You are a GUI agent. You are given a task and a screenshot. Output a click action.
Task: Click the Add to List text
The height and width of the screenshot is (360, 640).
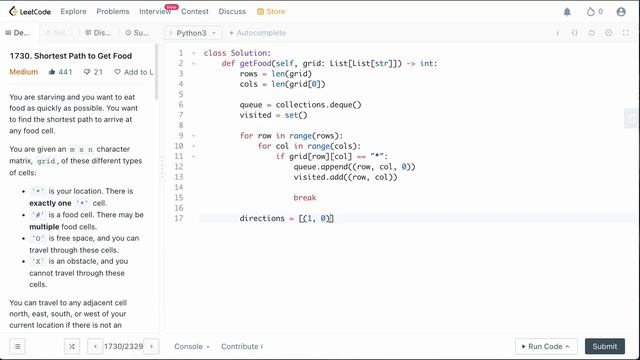138,72
